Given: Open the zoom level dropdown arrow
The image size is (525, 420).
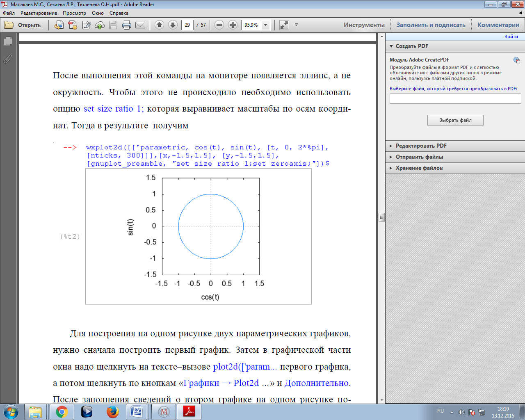Looking at the screenshot, I should click(x=266, y=25).
